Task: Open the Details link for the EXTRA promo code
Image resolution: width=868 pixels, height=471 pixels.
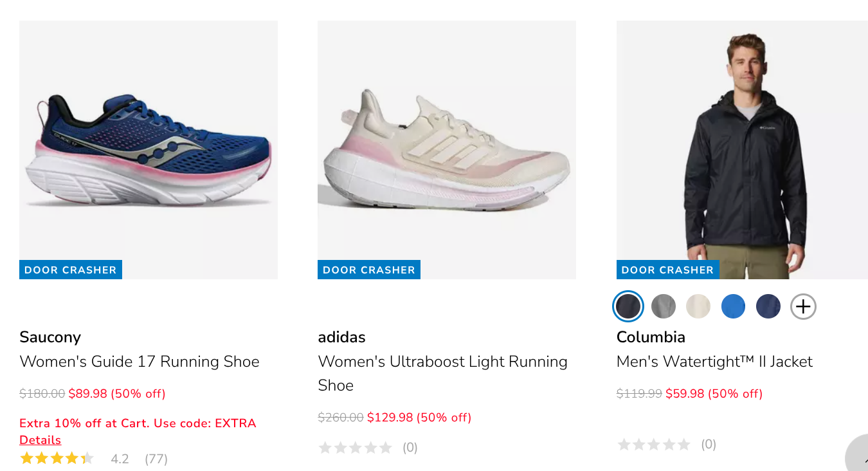Action: pyautogui.click(x=40, y=439)
